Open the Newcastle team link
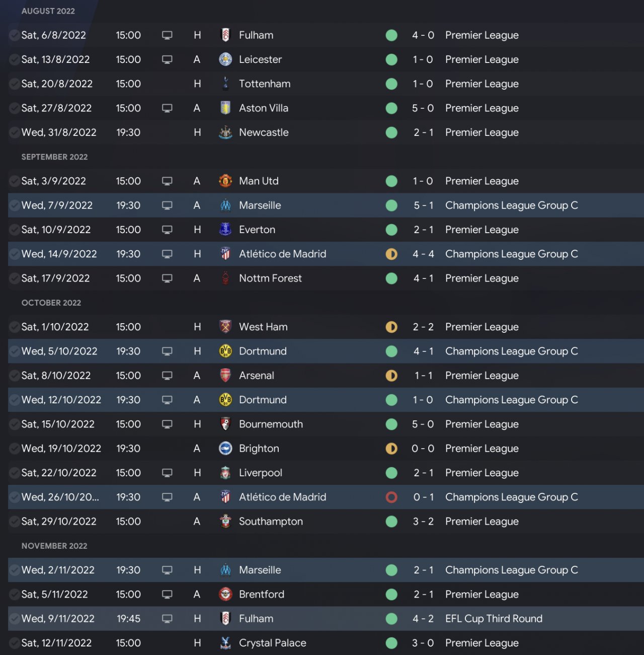Viewport: 644px width, 655px height. coord(264,132)
